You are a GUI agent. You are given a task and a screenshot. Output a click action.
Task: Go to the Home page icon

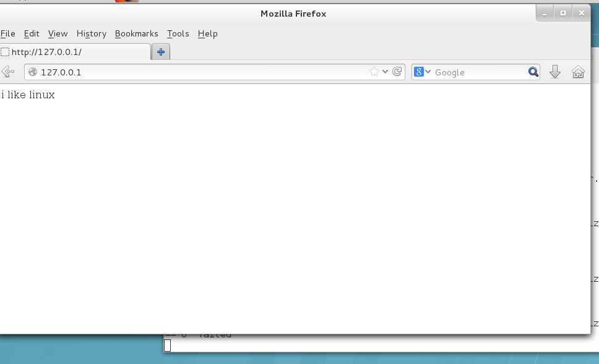click(578, 72)
